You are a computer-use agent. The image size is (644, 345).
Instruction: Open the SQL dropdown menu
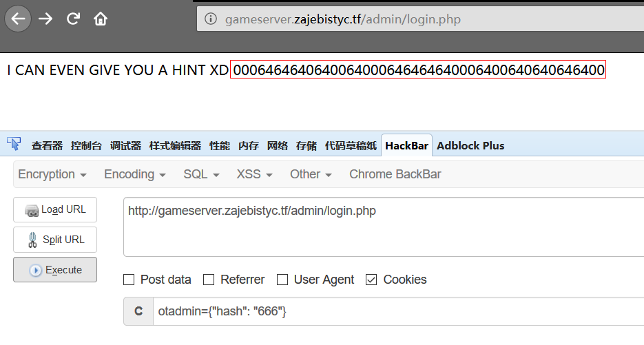point(201,174)
